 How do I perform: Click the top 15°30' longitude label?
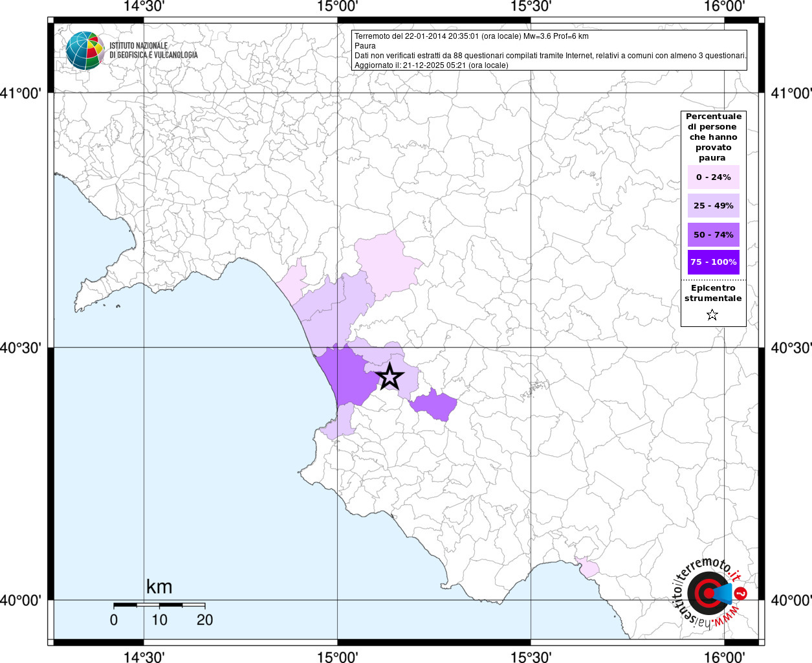pyautogui.click(x=531, y=7)
